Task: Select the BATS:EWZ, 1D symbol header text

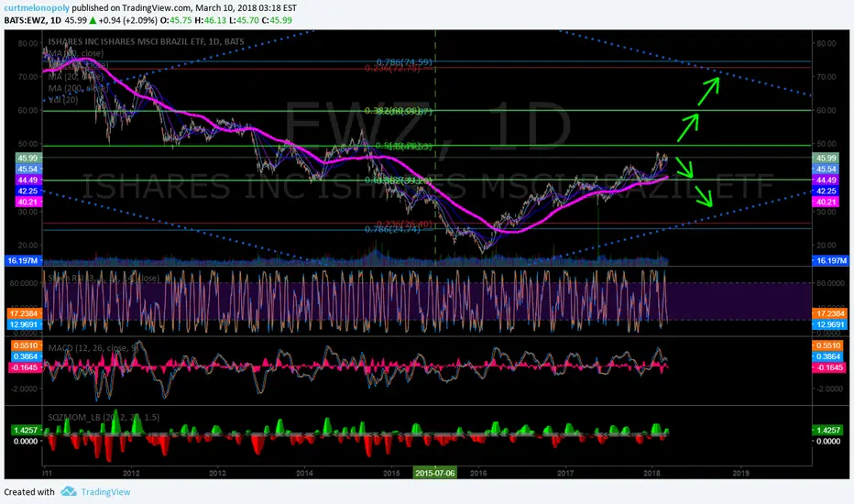Action: 32,20
